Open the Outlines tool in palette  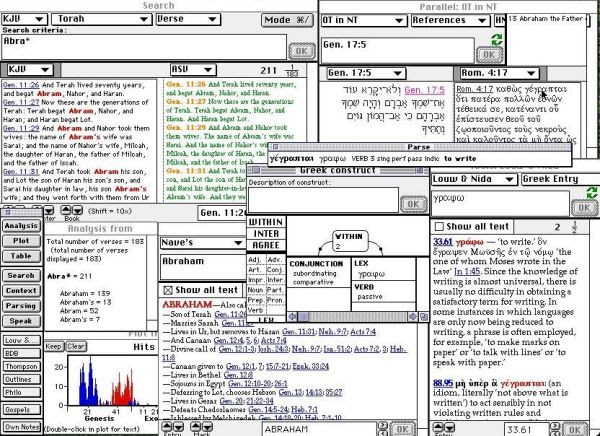tap(22, 379)
